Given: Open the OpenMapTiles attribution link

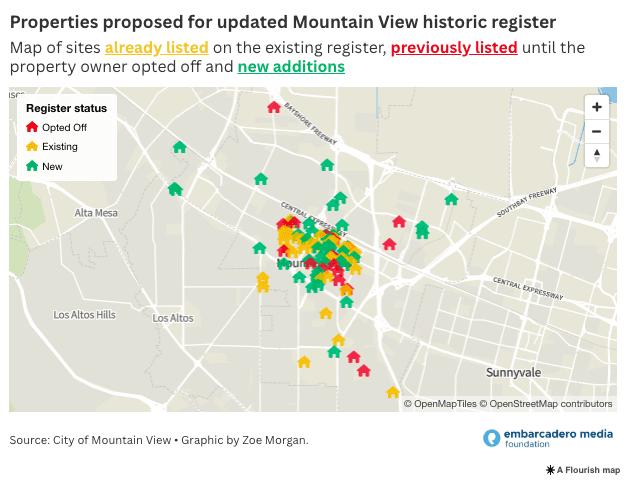Looking at the screenshot, I should click(x=439, y=404).
